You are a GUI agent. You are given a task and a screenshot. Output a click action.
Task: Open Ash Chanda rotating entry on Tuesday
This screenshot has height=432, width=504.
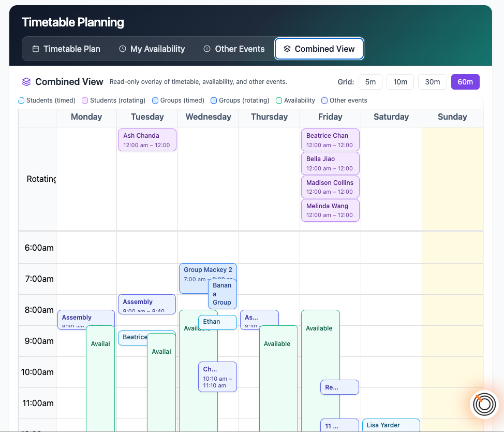147,140
